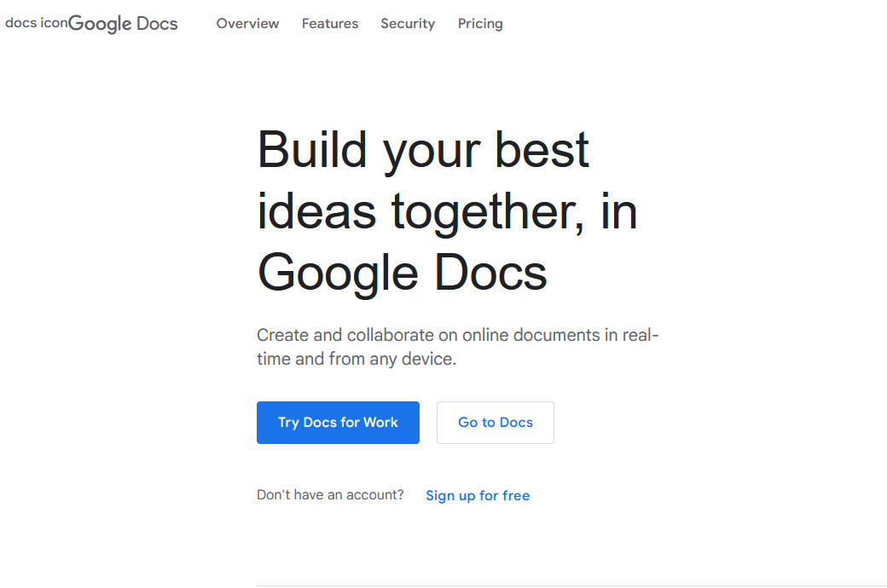Open the Pricing nav item

coord(480,24)
